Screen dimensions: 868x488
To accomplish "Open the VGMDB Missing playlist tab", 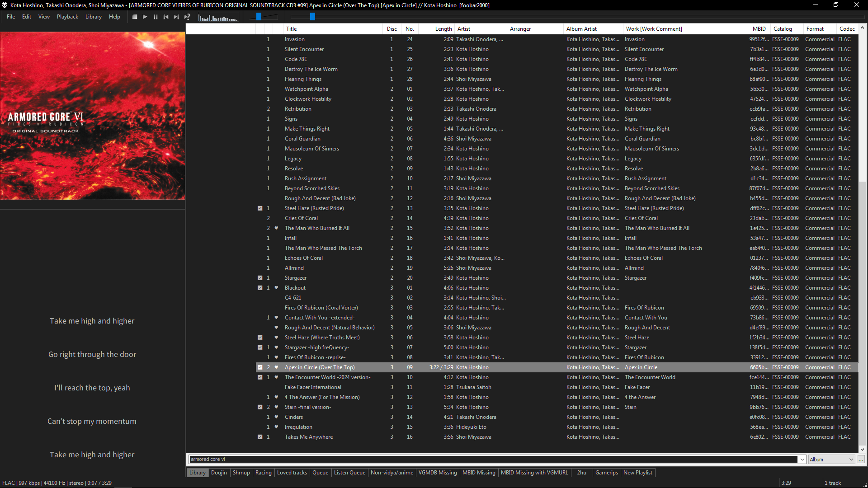I will [438, 473].
